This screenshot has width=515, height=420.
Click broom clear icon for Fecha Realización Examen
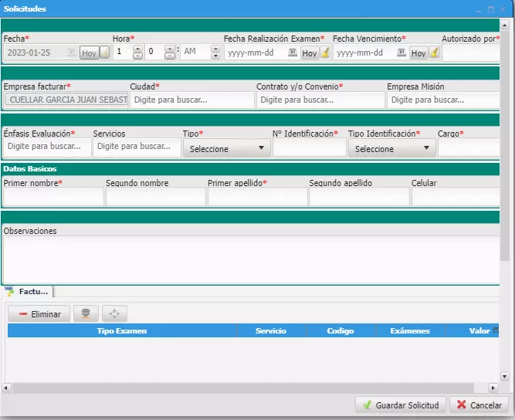pyautogui.click(x=325, y=52)
